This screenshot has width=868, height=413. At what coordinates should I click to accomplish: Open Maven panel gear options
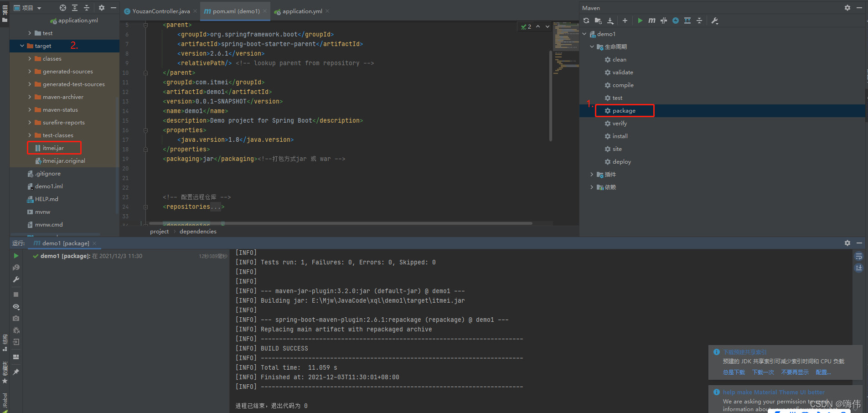point(847,8)
